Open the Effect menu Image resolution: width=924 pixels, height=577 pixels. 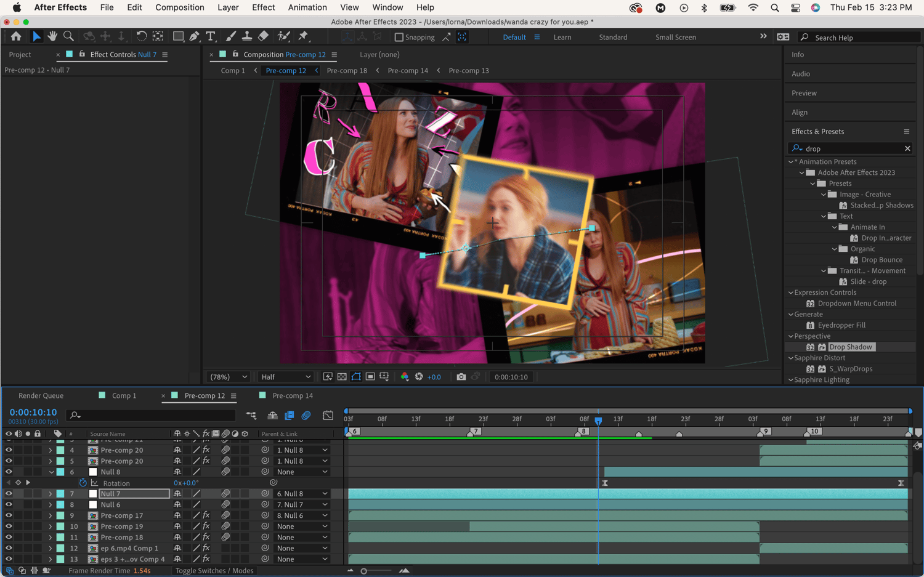tap(264, 7)
